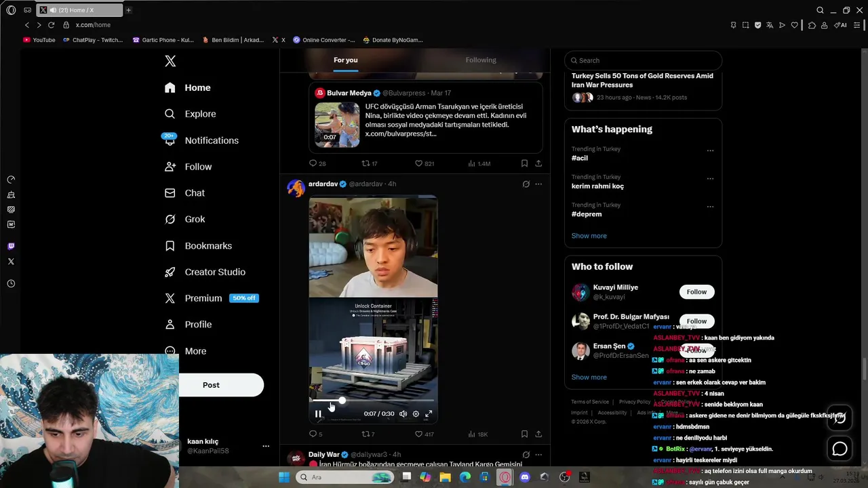Open Turkey Sells 50 Tons of Gold news
The height and width of the screenshot is (488, 868).
pyautogui.click(x=642, y=81)
